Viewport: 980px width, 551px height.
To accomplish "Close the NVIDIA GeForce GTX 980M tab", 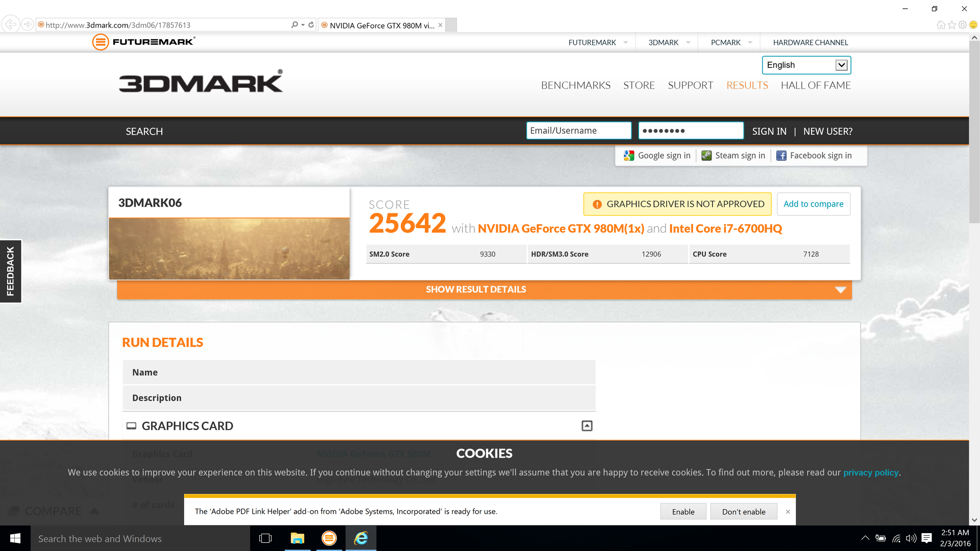I will point(440,25).
